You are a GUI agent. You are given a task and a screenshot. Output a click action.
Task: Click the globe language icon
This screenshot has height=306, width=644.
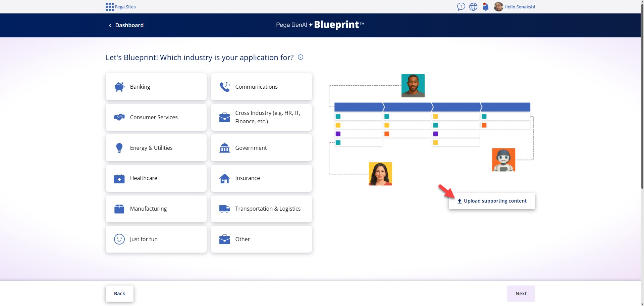[473, 6]
